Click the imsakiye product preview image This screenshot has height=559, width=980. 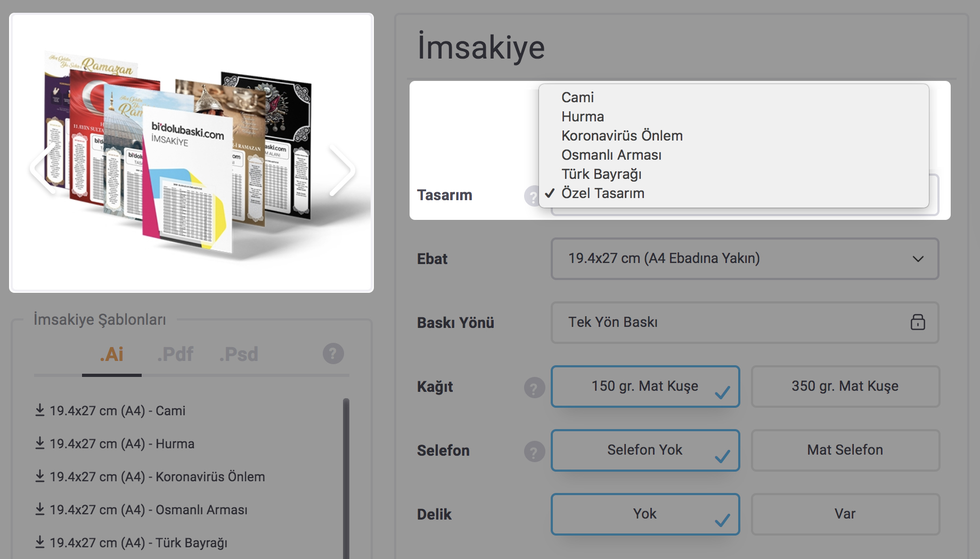point(192,153)
